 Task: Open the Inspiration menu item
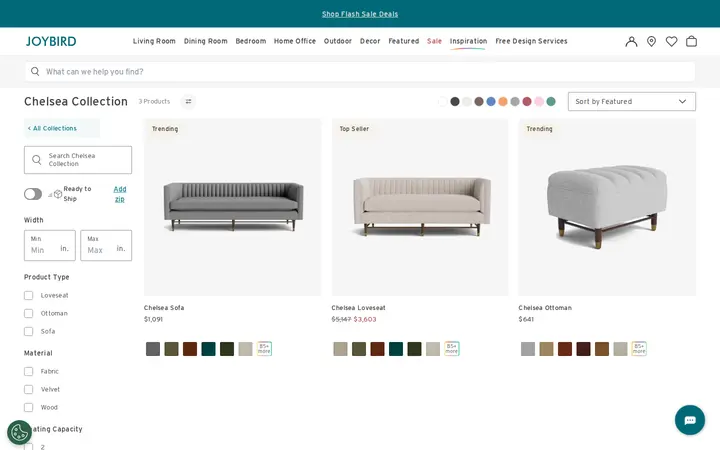(x=468, y=41)
